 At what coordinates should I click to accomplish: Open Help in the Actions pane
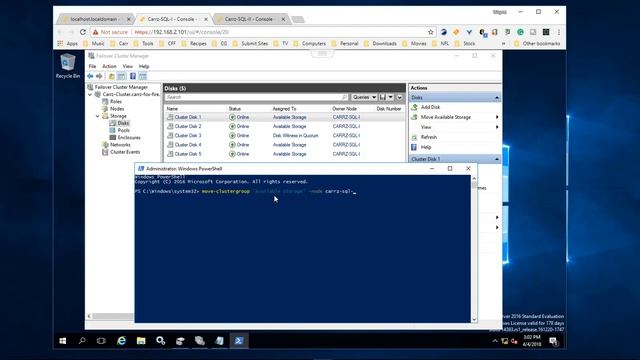click(x=426, y=147)
